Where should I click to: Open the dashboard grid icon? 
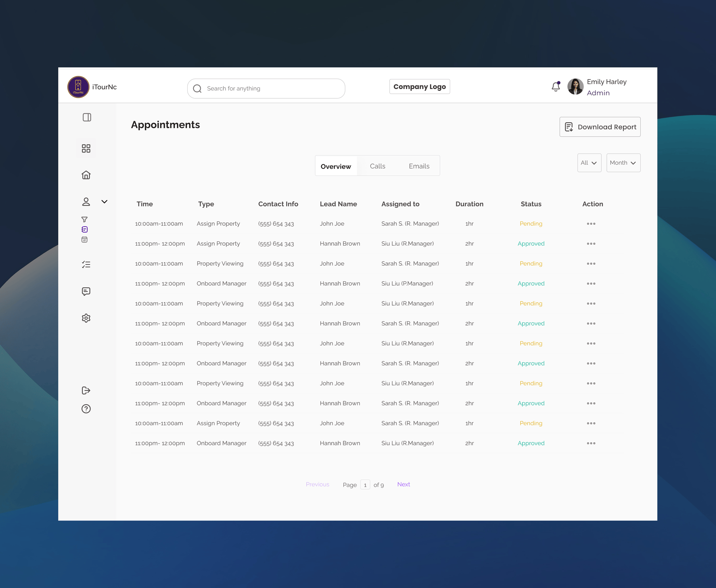click(86, 149)
